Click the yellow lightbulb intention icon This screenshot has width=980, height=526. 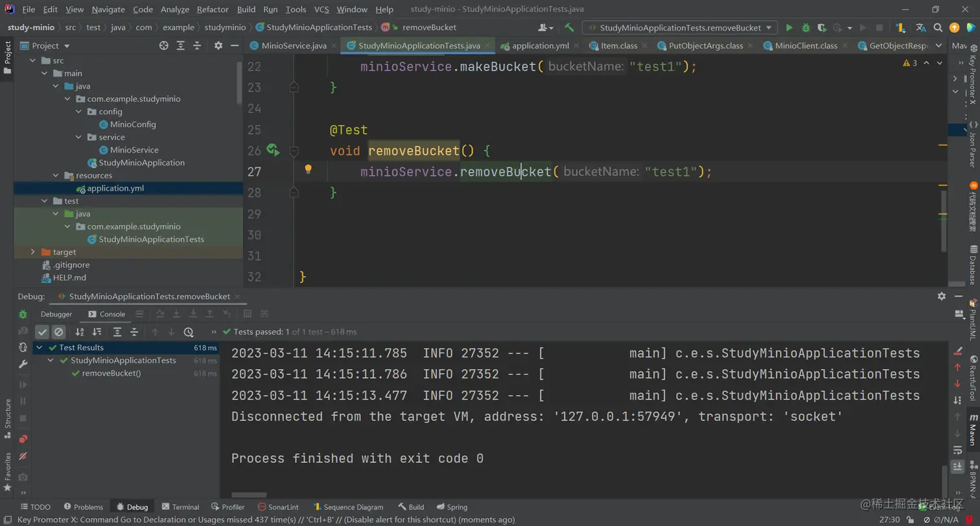(x=309, y=170)
